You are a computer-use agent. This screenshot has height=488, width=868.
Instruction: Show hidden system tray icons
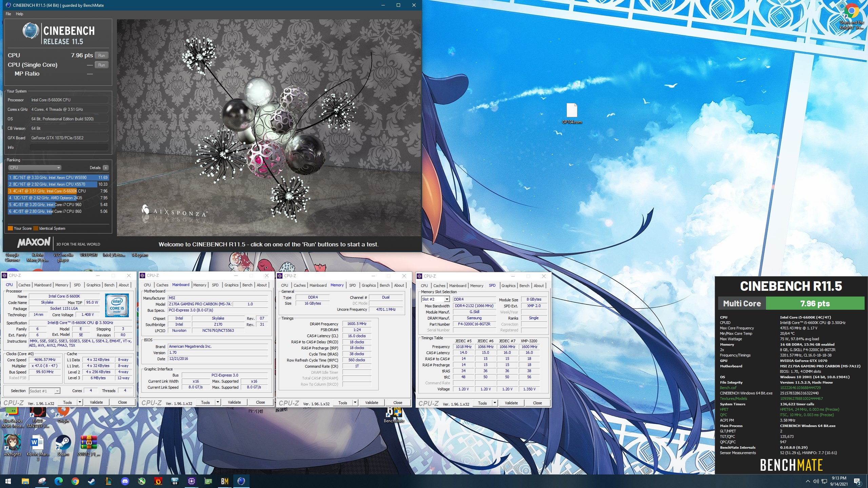tap(808, 482)
